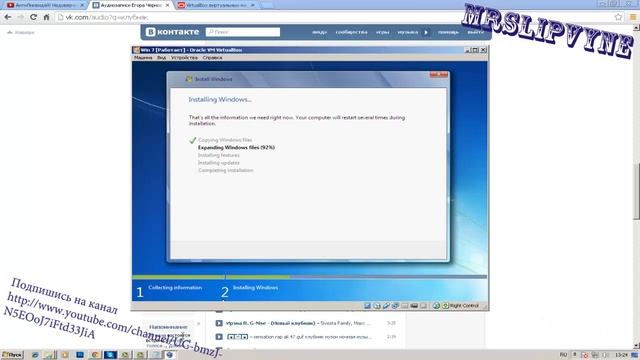Click the browser Back arrow

tap(8, 17)
